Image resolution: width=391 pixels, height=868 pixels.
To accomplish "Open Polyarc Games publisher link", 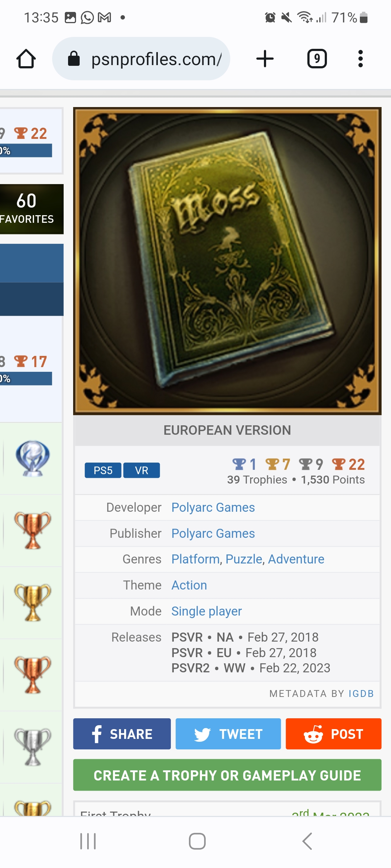I will 213,533.
